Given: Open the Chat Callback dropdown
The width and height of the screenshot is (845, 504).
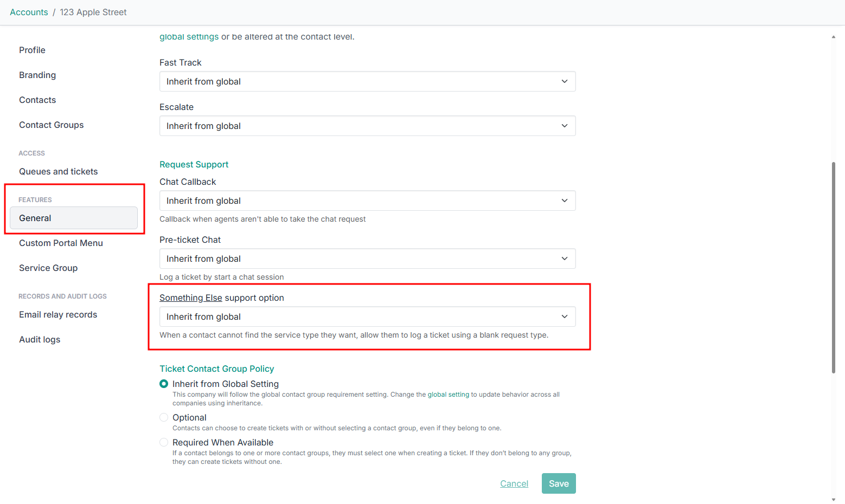Looking at the screenshot, I should (367, 201).
